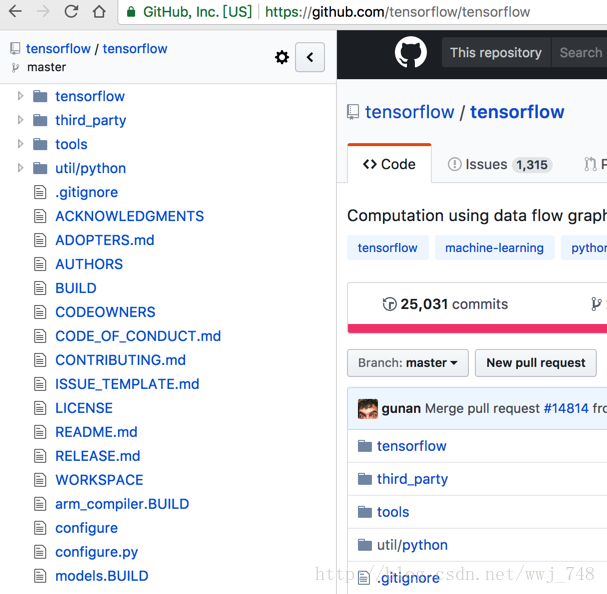Open README.md in the sidebar tree
This screenshot has width=607, height=594.
(x=96, y=432)
